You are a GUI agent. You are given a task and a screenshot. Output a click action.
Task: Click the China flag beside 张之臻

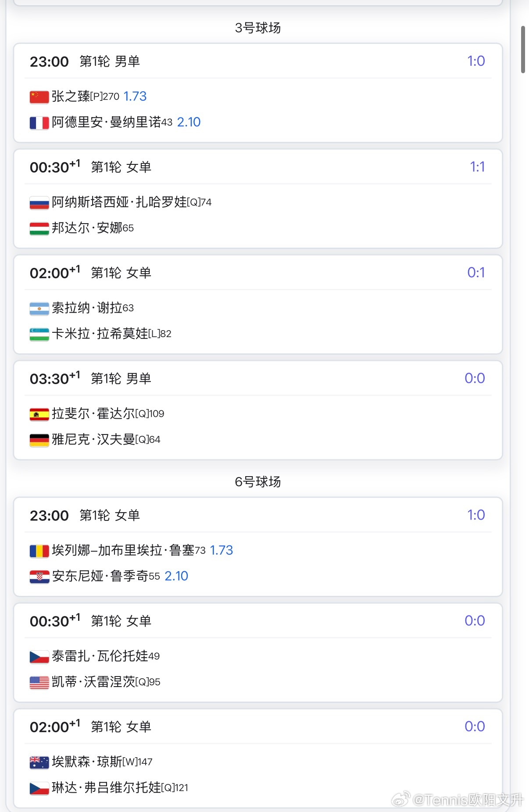(x=39, y=97)
